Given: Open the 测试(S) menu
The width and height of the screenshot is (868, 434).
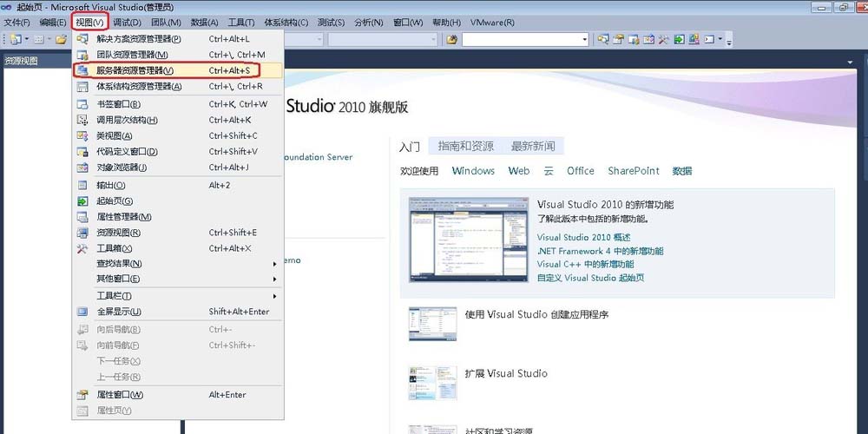Looking at the screenshot, I should tap(331, 23).
